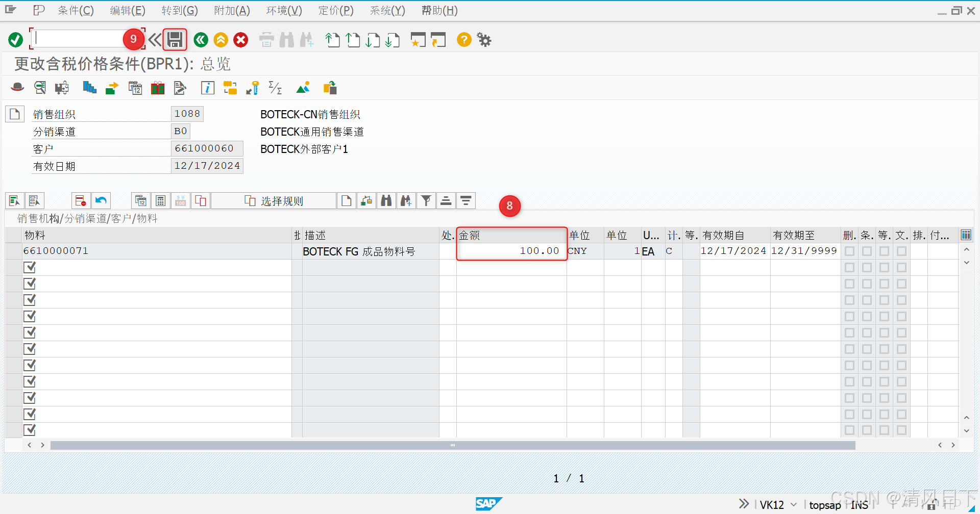The image size is (980, 514).
Task: Click the yellow Help question mark icon
Action: click(x=464, y=40)
